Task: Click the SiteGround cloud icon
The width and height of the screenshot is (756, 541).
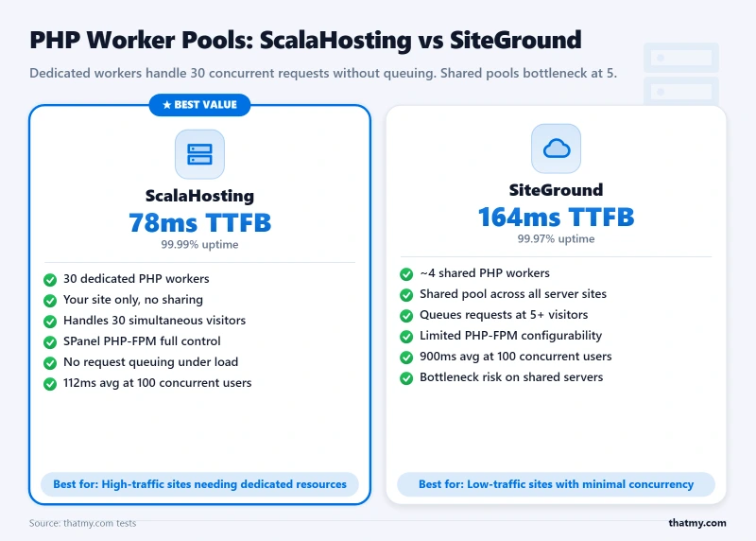Action: click(x=556, y=148)
